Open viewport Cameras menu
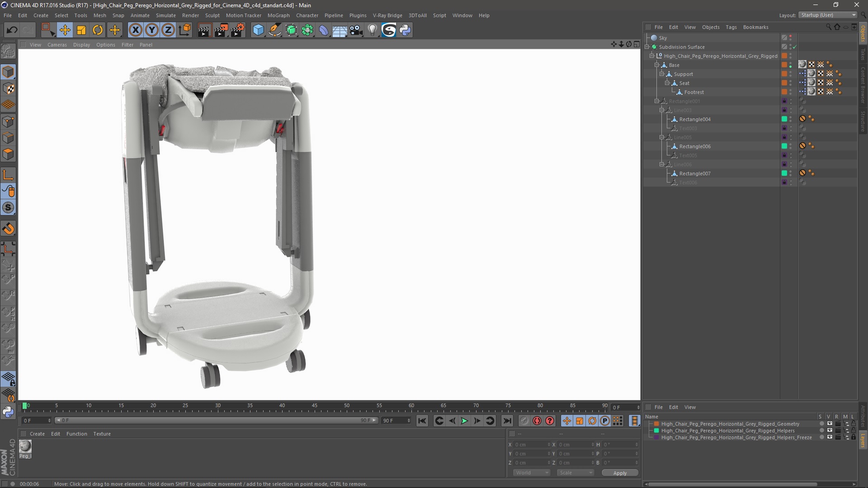This screenshot has height=488, width=868. point(57,45)
